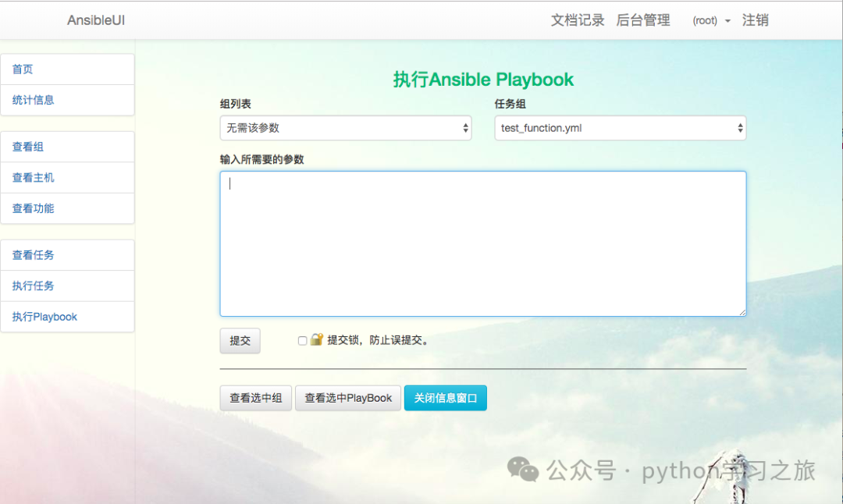Click the lock icon beside 提交锁
Image resolution: width=843 pixels, height=504 pixels.
pos(317,339)
